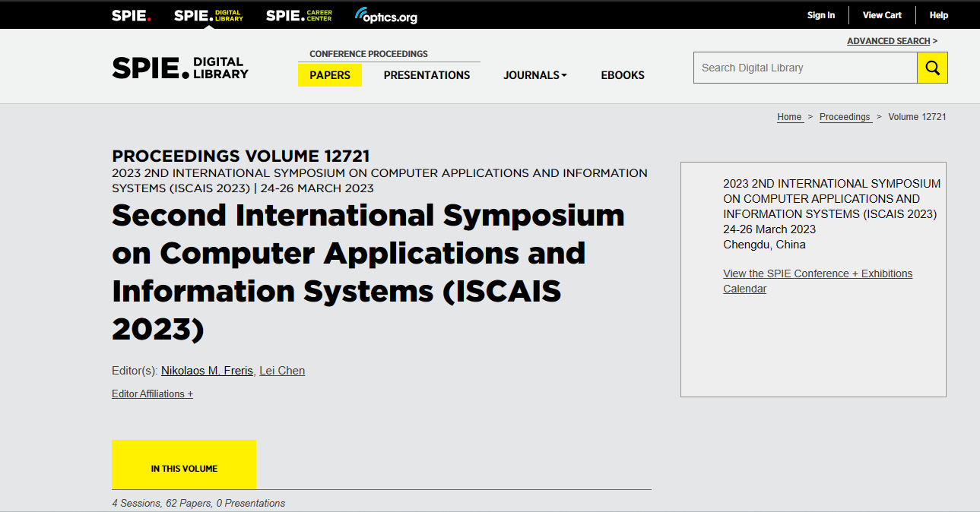
Task: Select the Papers tab
Action: pos(330,75)
